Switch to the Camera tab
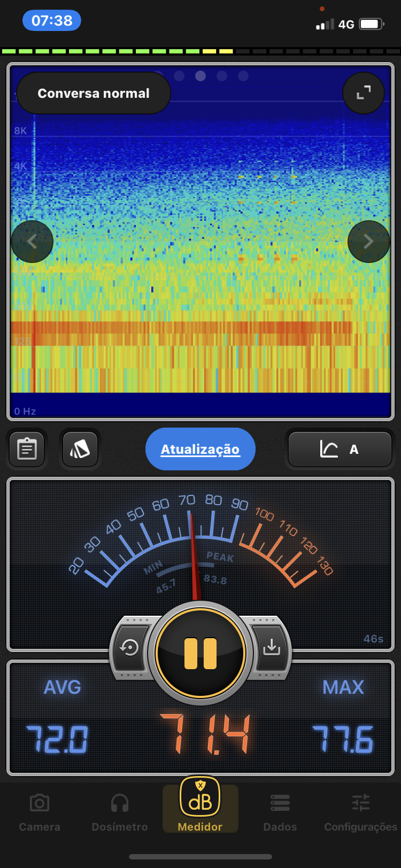This screenshot has height=868, width=401. click(40, 812)
